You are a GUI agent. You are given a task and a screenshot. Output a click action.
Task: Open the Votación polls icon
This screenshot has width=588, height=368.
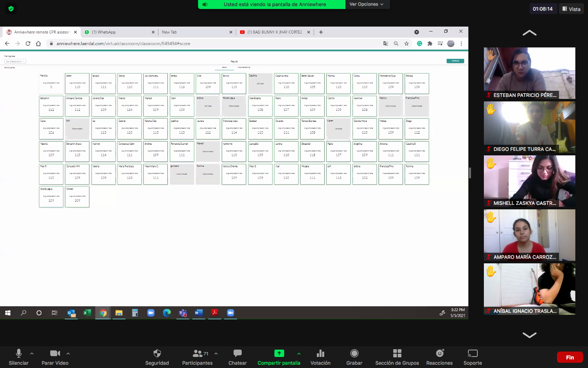320,354
